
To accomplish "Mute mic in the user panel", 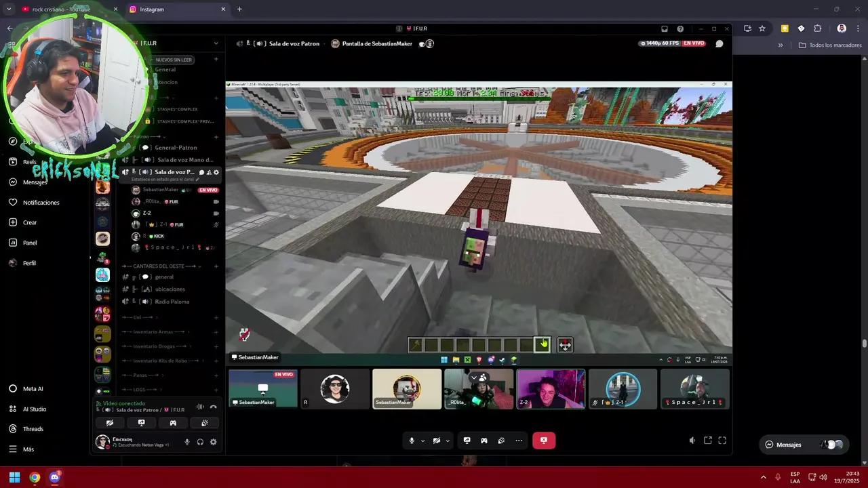I will 187,442.
